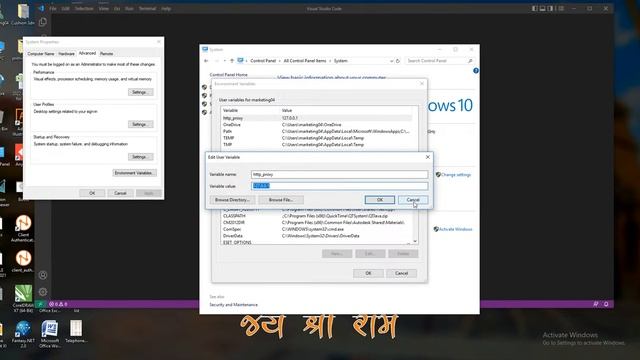Select the OneDrive user variable row
Image resolution: width=640 pixels, height=360 pixels.
(x=317, y=125)
